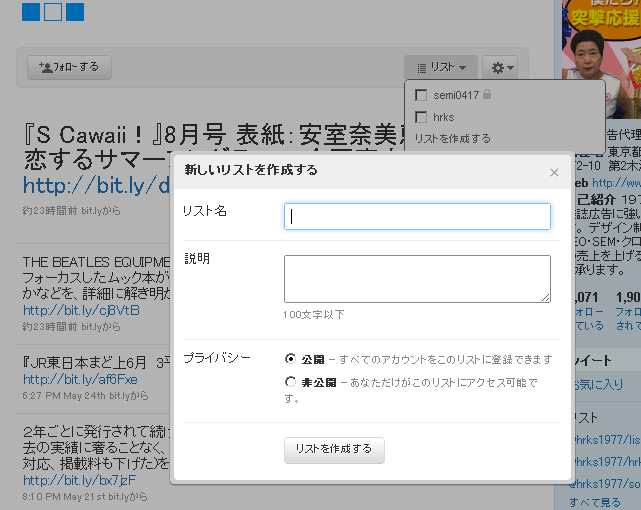Screen dimensions: 641x510
Task: Click the white middle square at top
Action: (x=53, y=12)
